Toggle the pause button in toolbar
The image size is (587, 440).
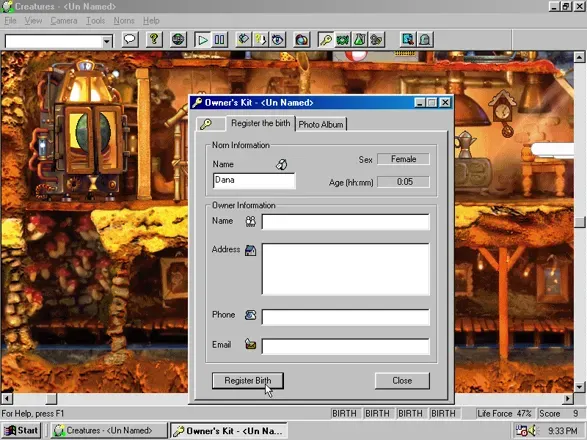point(219,39)
